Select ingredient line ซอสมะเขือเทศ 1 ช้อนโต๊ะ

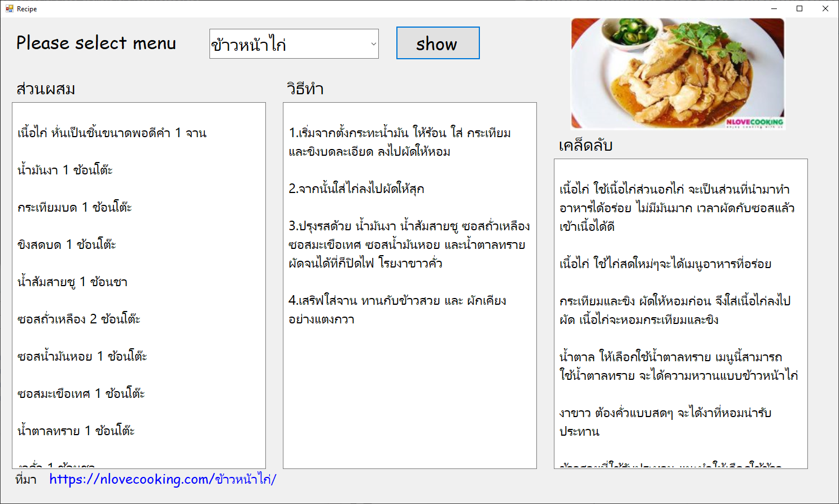pyautogui.click(x=81, y=393)
